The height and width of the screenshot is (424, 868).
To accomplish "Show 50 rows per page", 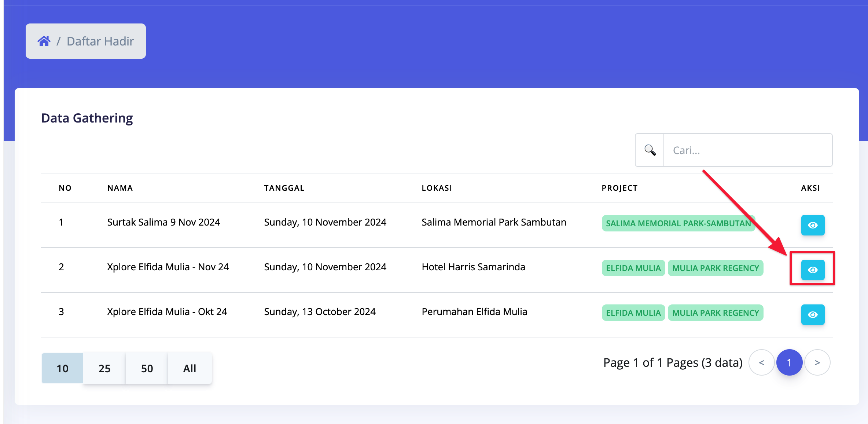I will [147, 368].
